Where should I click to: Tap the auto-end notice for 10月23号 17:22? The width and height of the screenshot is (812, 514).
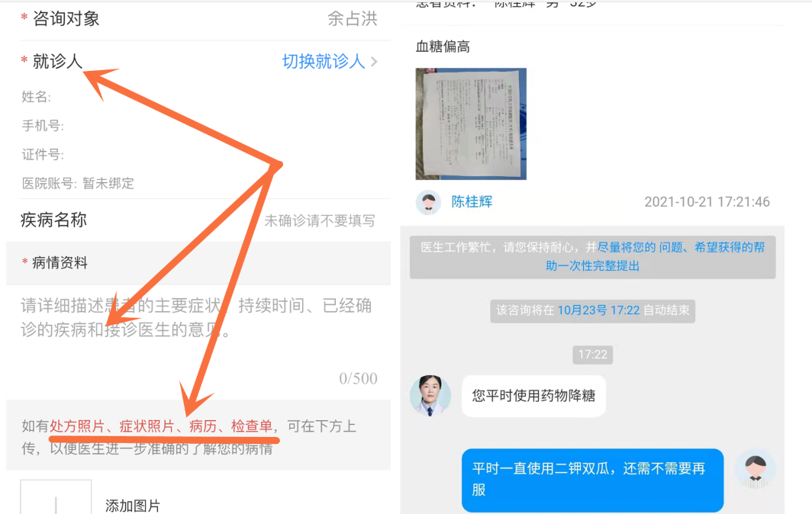click(592, 310)
